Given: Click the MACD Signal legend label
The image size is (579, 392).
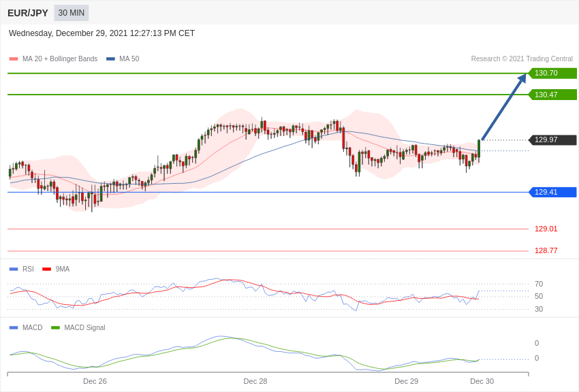Looking at the screenshot, I should [x=84, y=327].
